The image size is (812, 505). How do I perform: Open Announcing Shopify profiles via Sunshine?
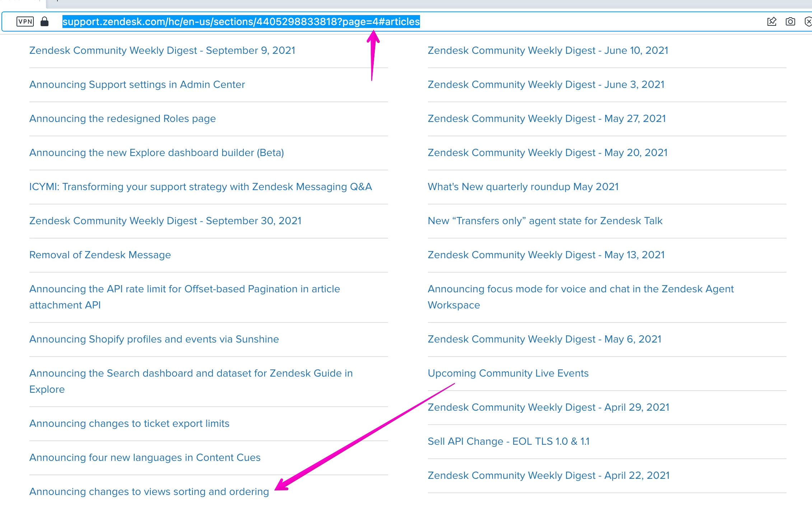click(154, 339)
